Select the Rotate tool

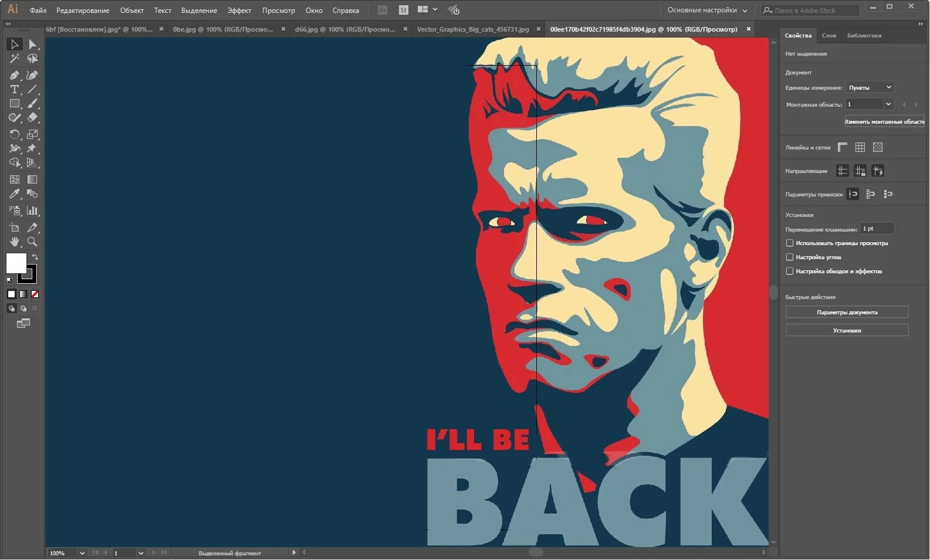point(15,134)
